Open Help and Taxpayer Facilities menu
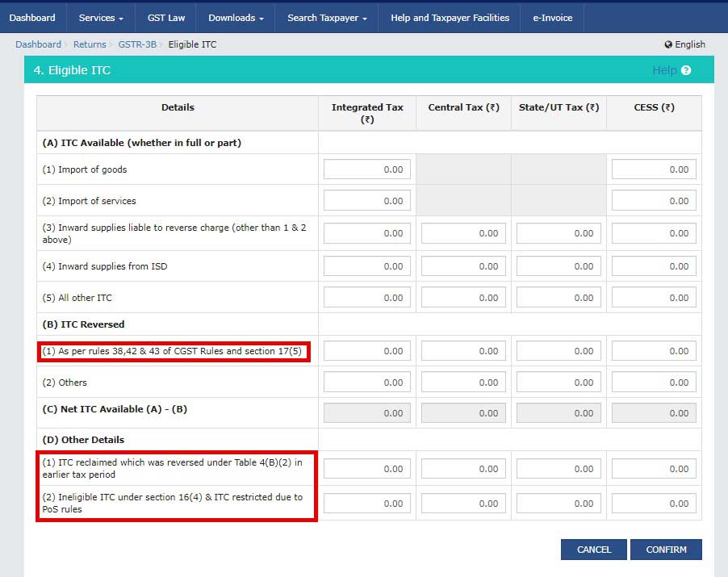The image size is (728, 577). [450, 18]
